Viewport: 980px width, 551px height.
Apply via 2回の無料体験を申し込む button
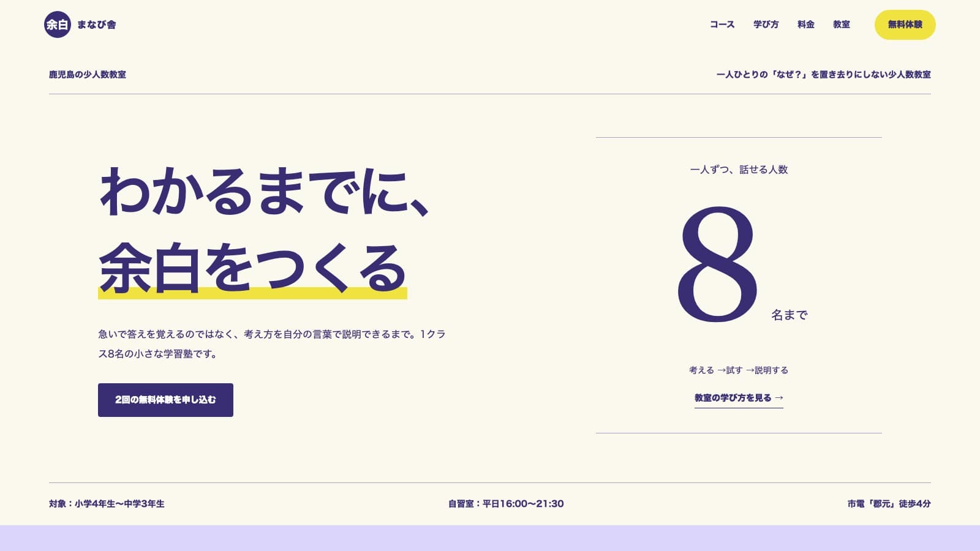[165, 400]
